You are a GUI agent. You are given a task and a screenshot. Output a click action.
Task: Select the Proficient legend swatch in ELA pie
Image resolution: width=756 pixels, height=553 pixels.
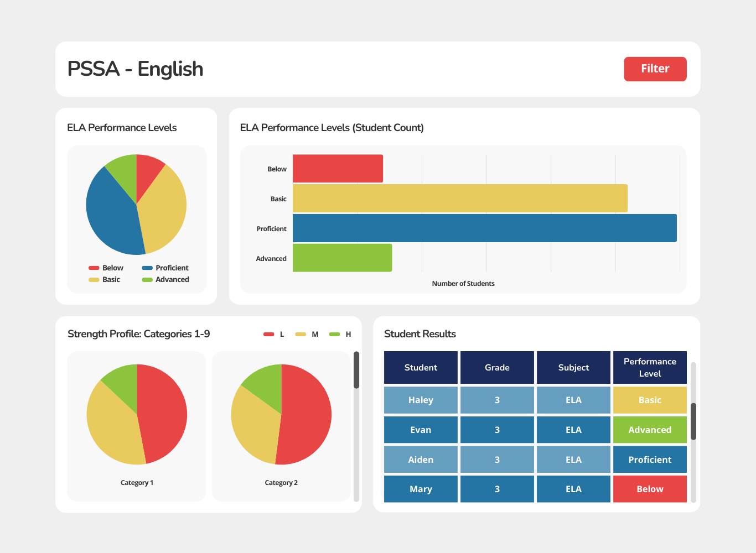147,268
